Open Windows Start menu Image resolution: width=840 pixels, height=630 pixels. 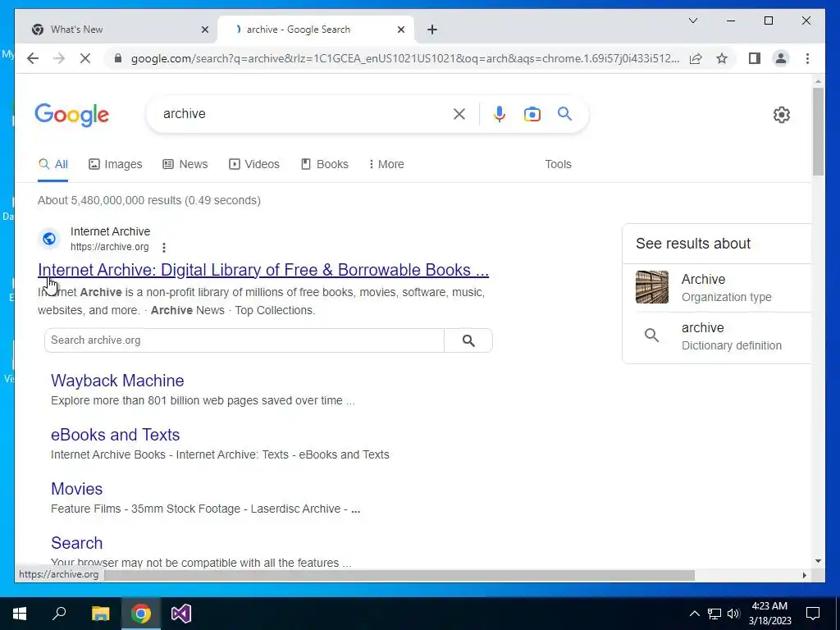click(20, 614)
